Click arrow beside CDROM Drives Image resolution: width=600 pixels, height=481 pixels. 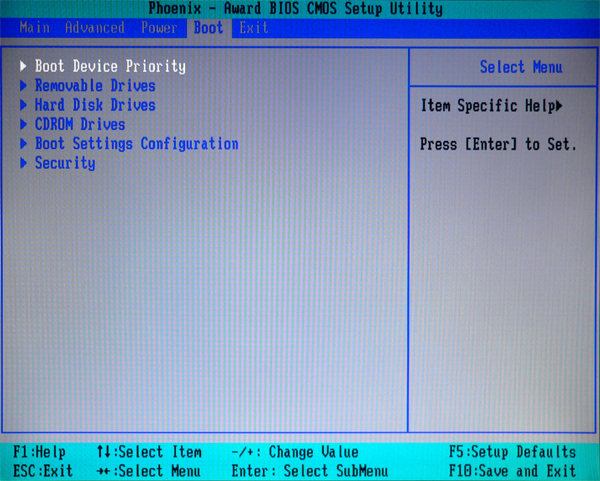(x=23, y=124)
